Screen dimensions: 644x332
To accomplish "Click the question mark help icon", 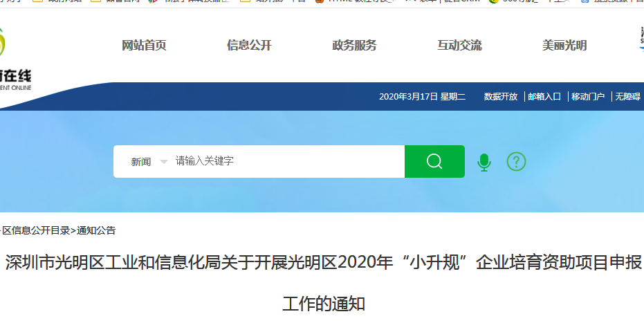I will pyautogui.click(x=516, y=162).
